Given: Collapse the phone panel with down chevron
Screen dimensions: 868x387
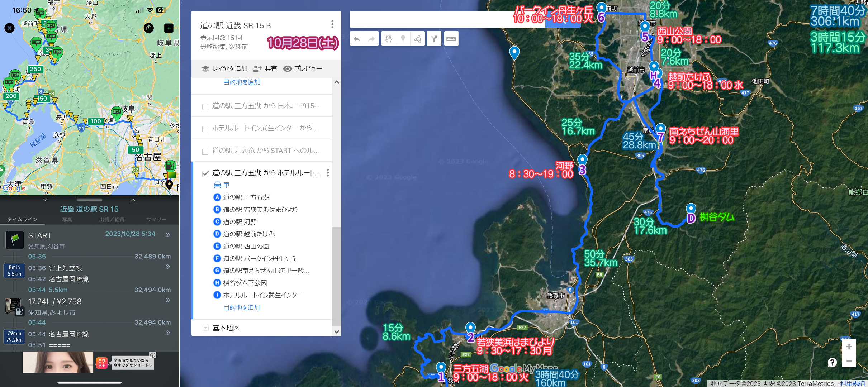Looking at the screenshot, I should [45, 200].
